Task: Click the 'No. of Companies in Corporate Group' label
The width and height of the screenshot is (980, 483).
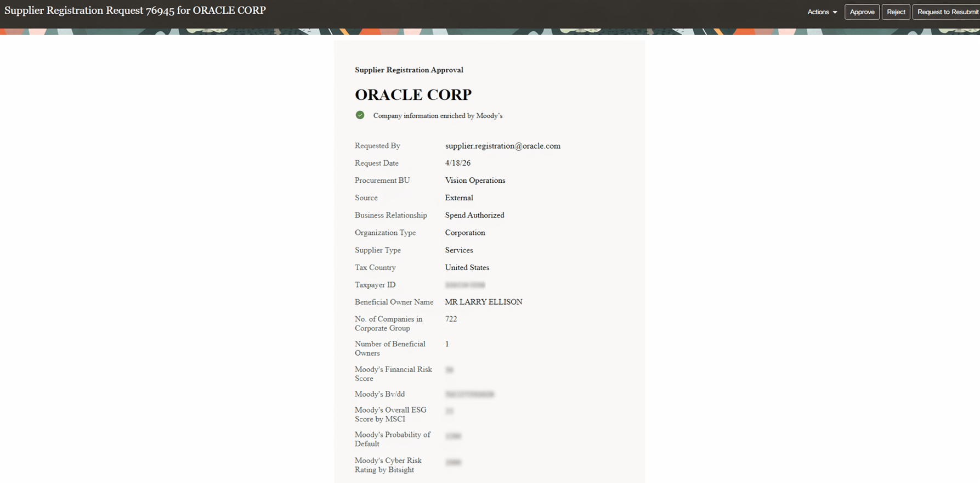Action: click(389, 324)
